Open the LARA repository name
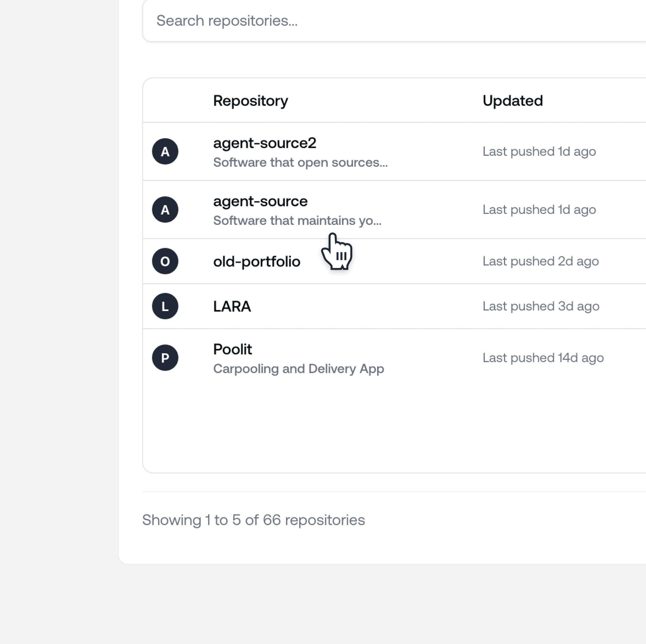This screenshot has height=644, width=646. 232,306
